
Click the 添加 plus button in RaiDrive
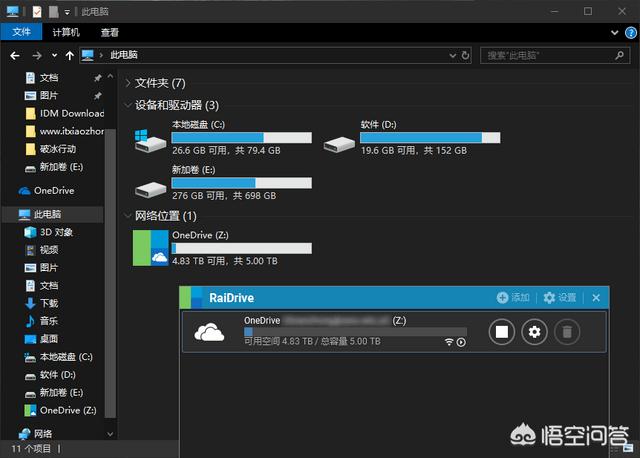pyautogui.click(x=513, y=298)
